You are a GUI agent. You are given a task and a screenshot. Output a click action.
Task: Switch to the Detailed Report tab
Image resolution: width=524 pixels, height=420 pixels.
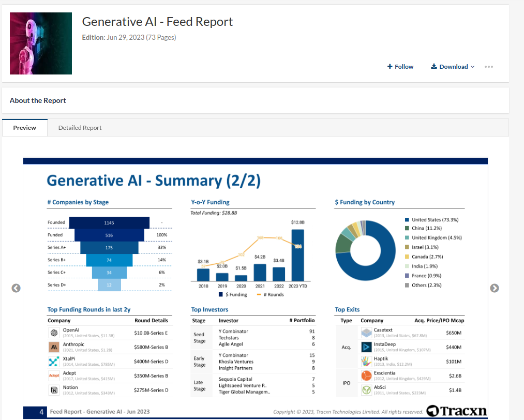tap(80, 128)
